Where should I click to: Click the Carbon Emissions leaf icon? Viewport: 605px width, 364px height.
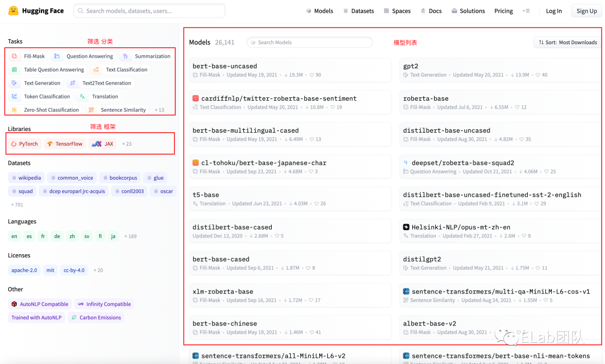tap(74, 318)
